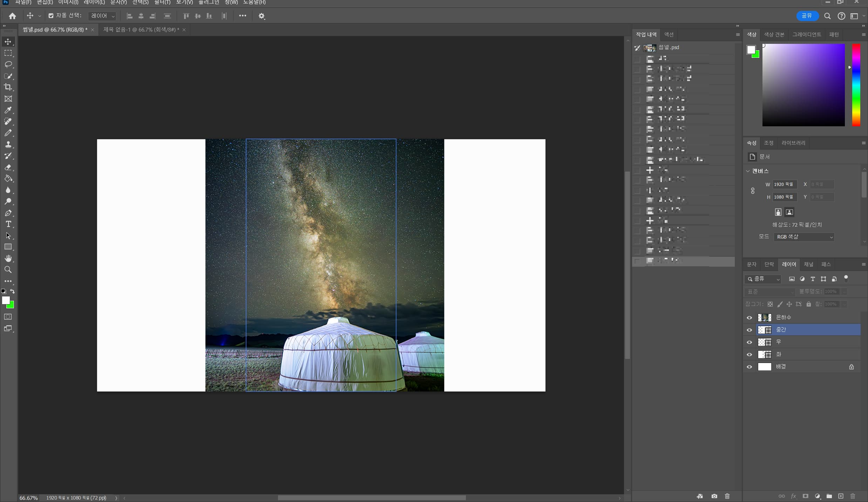Open the 필터(T) menu
Screen dimensions: 868x502
pyautogui.click(x=162, y=2)
